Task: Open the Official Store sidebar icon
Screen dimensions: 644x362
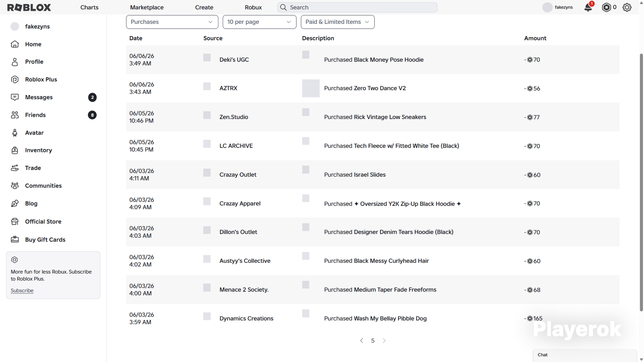Action: pyautogui.click(x=15, y=222)
